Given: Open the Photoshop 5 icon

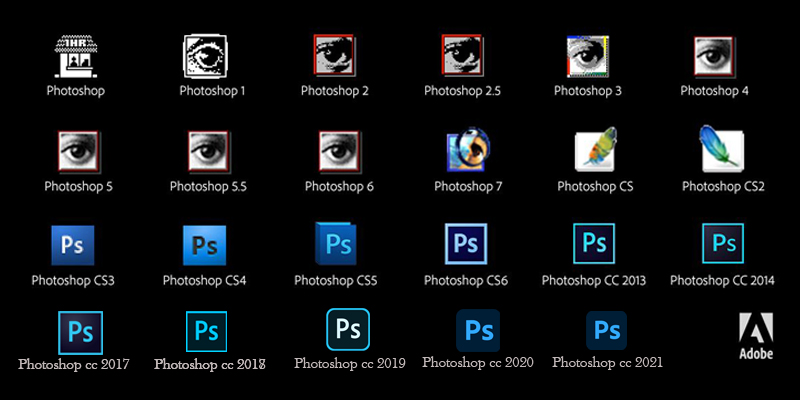Looking at the screenshot, I should (79, 152).
